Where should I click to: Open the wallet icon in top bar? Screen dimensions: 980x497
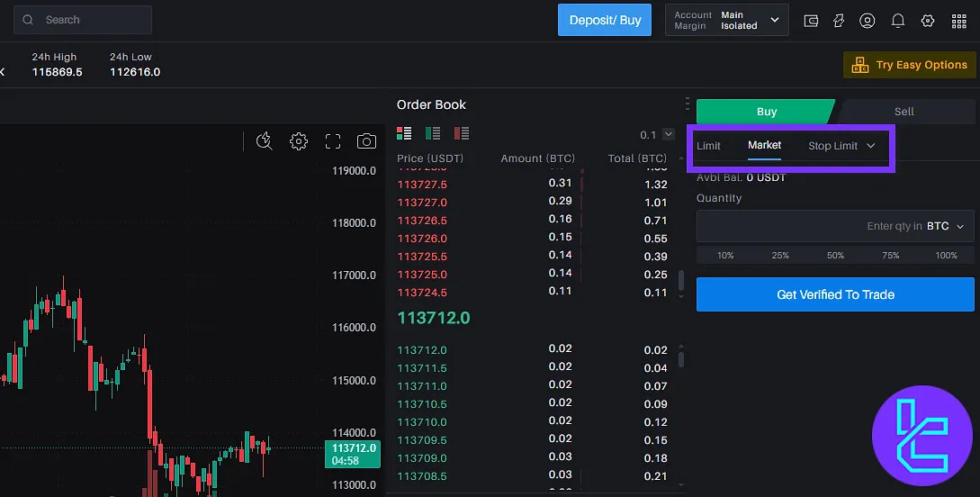pyautogui.click(x=811, y=21)
